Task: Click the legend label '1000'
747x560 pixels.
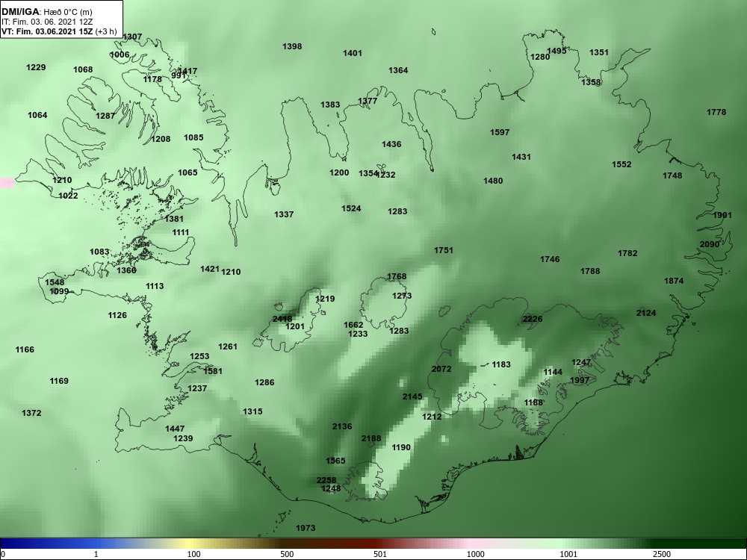Action: [x=475, y=554]
